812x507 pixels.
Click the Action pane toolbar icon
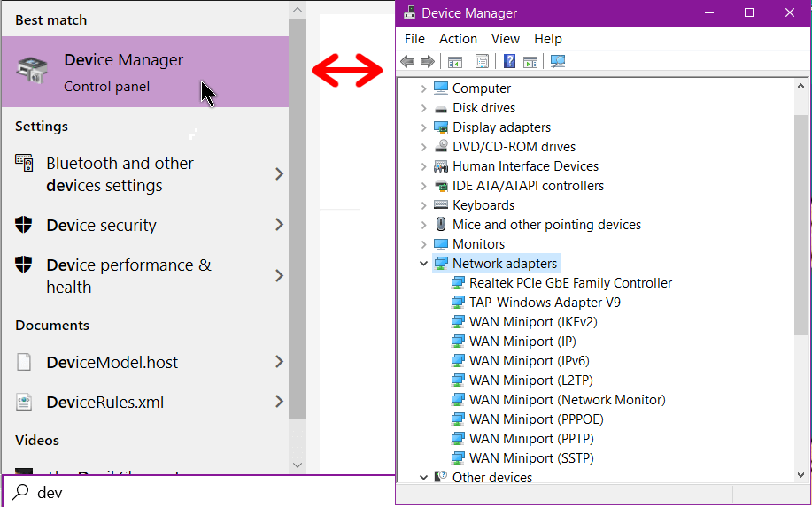[530, 62]
